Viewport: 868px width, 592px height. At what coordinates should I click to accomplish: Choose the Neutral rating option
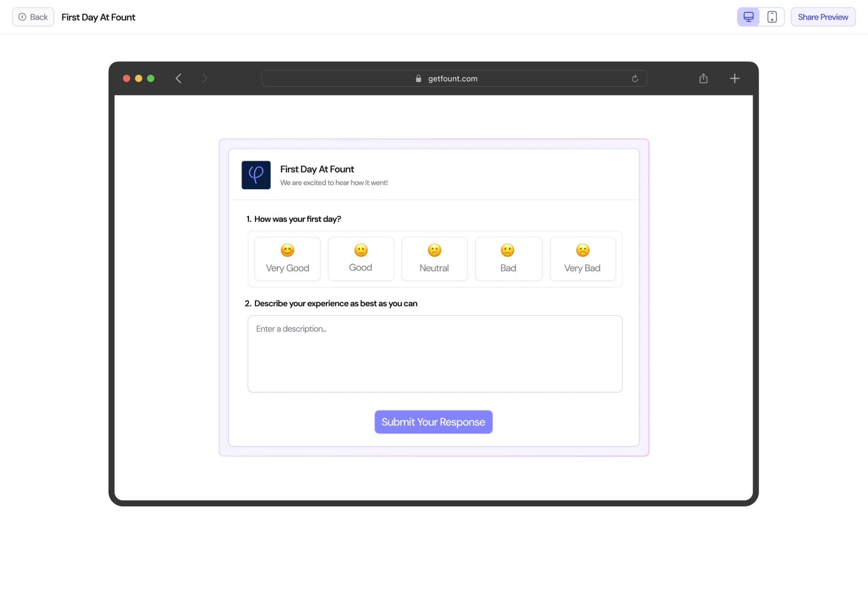434,259
